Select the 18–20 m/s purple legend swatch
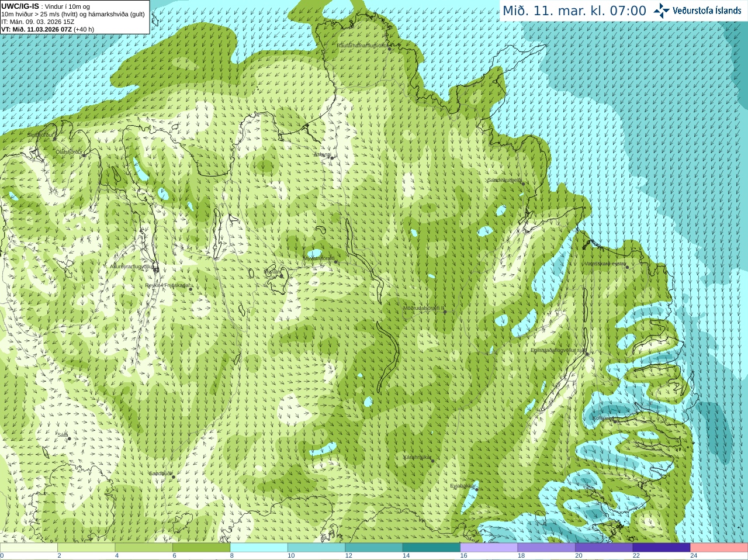The height and width of the screenshot is (560, 748). point(547,548)
